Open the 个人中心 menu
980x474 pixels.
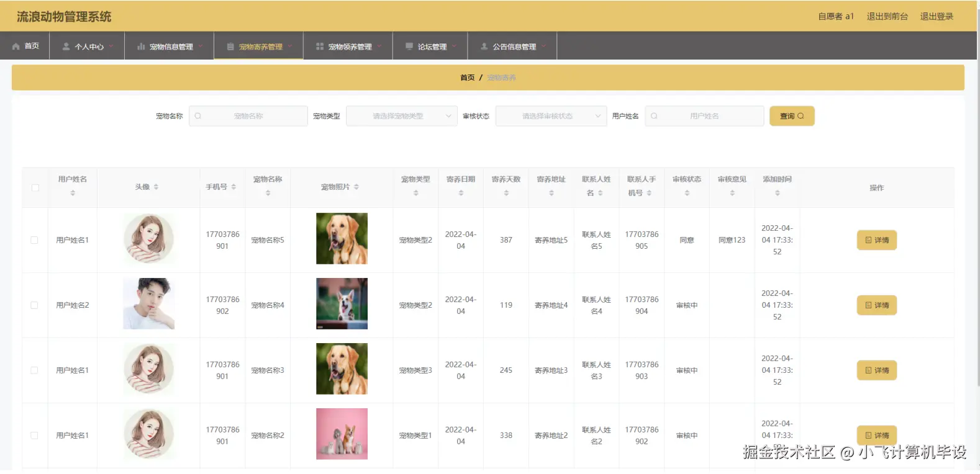click(87, 46)
